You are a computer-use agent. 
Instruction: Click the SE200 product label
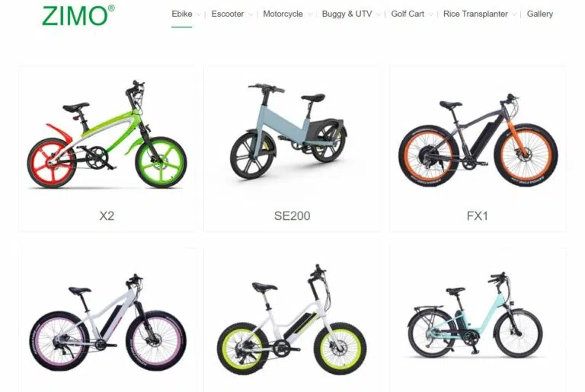pyautogui.click(x=292, y=216)
